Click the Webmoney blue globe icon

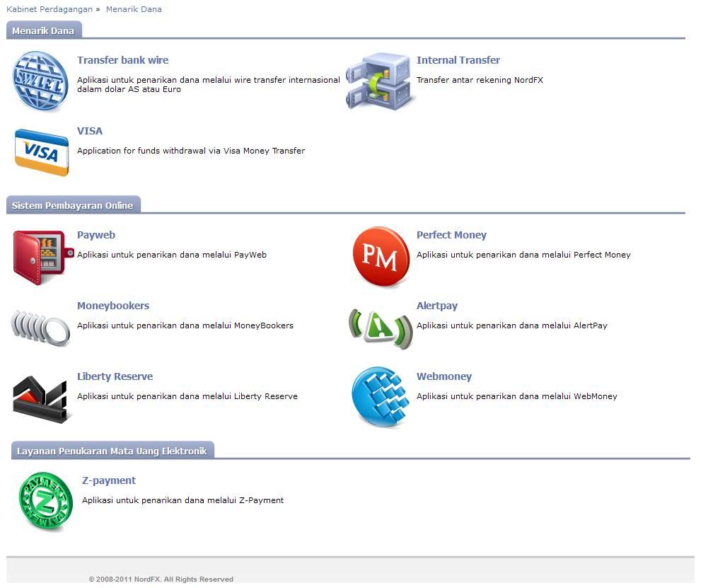click(381, 397)
